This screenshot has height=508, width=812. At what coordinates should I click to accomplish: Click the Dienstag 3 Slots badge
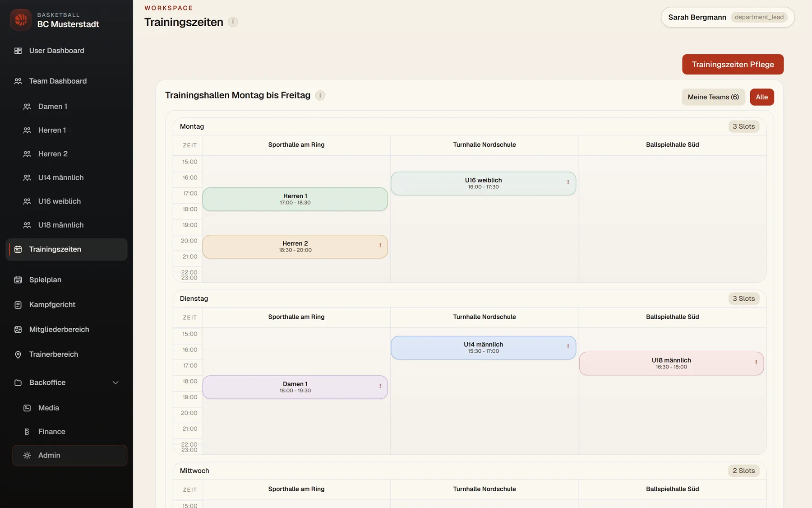[743, 298]
